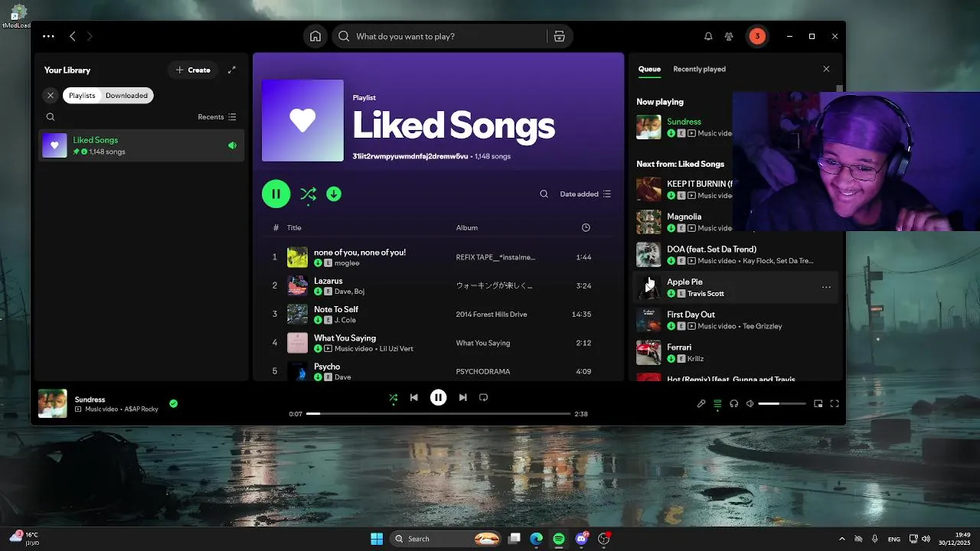Mute the volume speaker icon
980x551 pixels.
click(x=750, y=403)
